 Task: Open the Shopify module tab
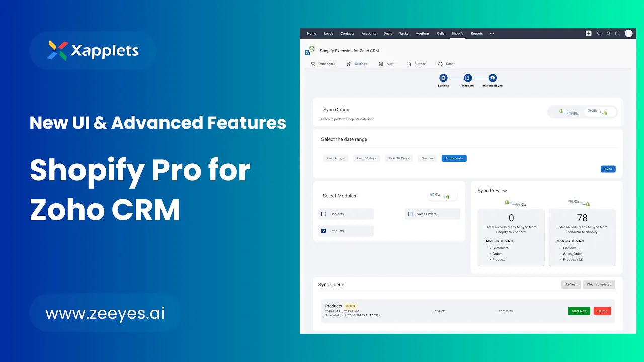[x=457, y=34]
